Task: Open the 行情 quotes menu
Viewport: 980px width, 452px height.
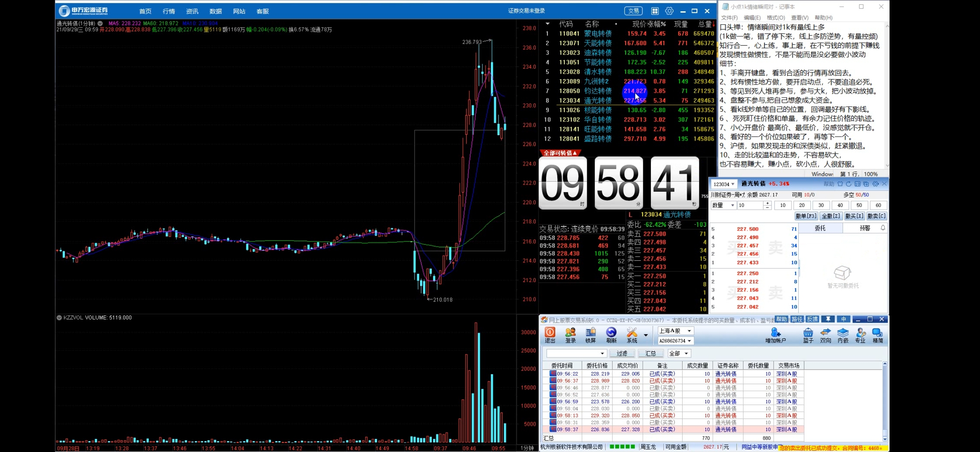Action: click(169, 11)
